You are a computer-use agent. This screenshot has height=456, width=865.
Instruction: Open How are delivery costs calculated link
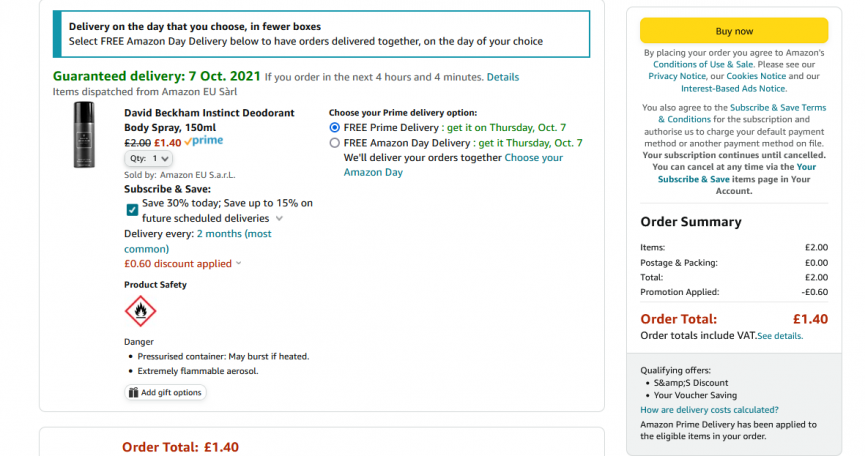coord(709,410)
